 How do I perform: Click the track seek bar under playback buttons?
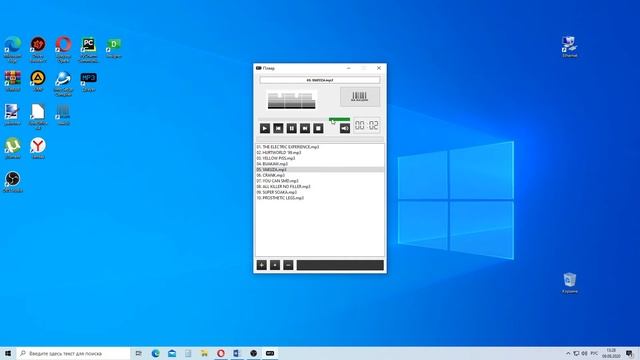[320, 139]
